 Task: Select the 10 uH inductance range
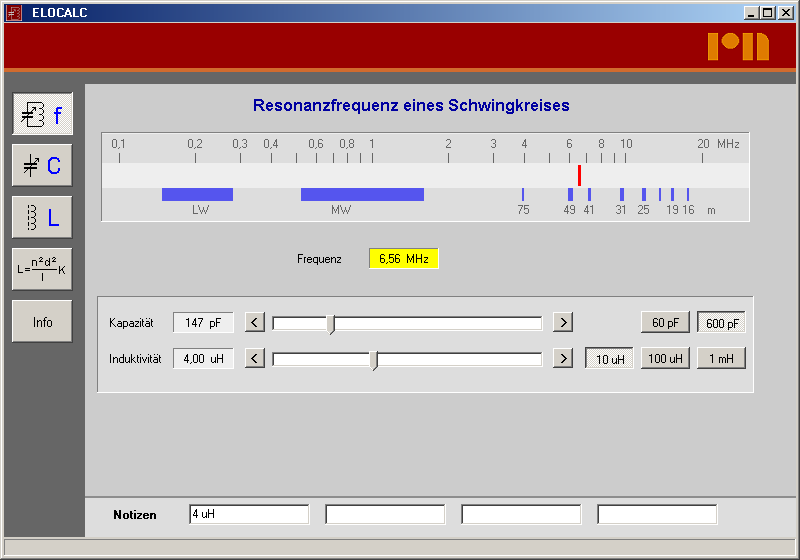click(x=609, y=358)
